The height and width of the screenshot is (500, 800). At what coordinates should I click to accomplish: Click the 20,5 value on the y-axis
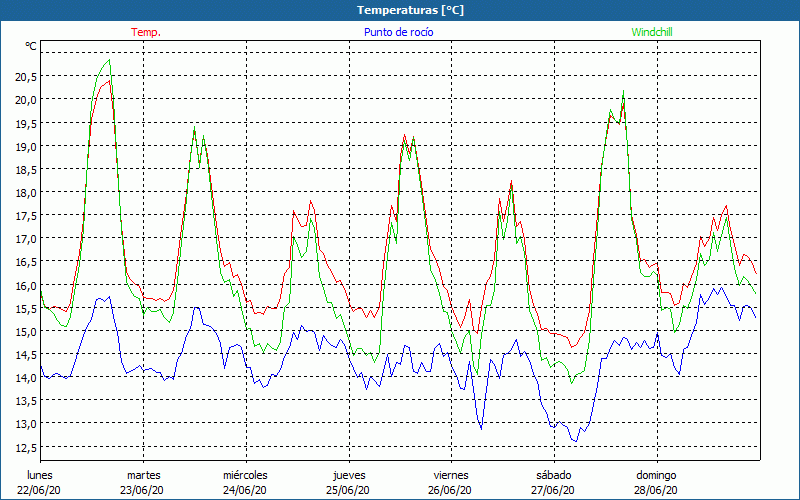tap(25, 76)
